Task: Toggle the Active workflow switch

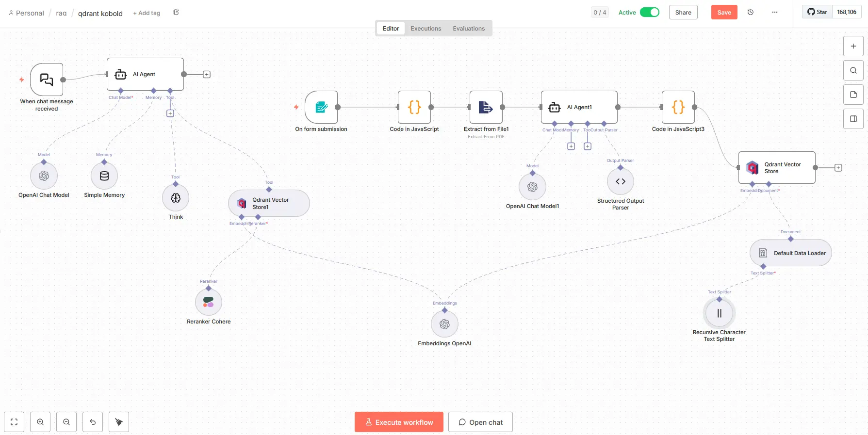Action: point(649,13)
